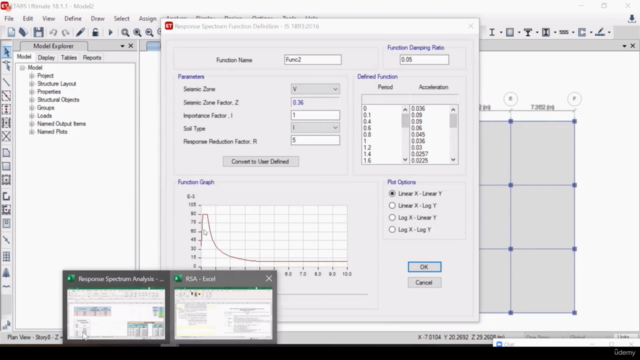Viewport: 640px width, 360px height.
Task: Open the Seismic Zone dropdown
Action: click(x=315, y=89)
